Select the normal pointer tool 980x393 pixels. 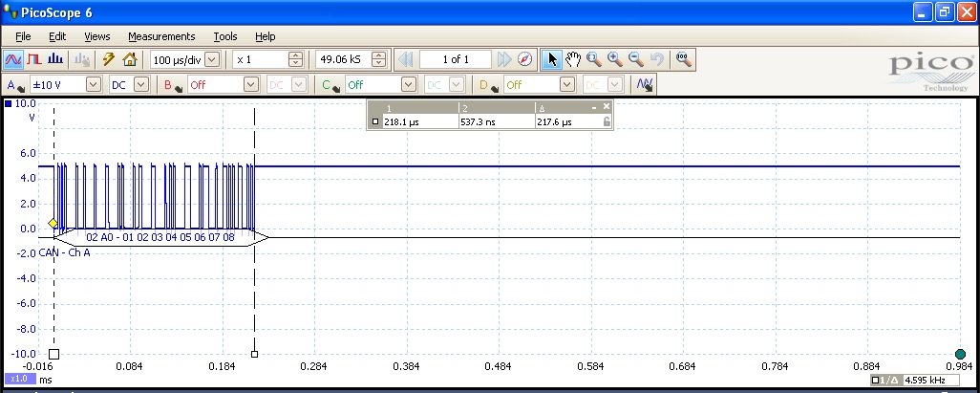551,59
